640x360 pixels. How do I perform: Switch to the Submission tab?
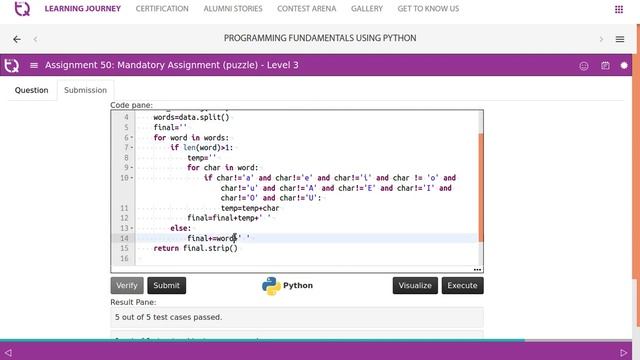coord(85,90)
